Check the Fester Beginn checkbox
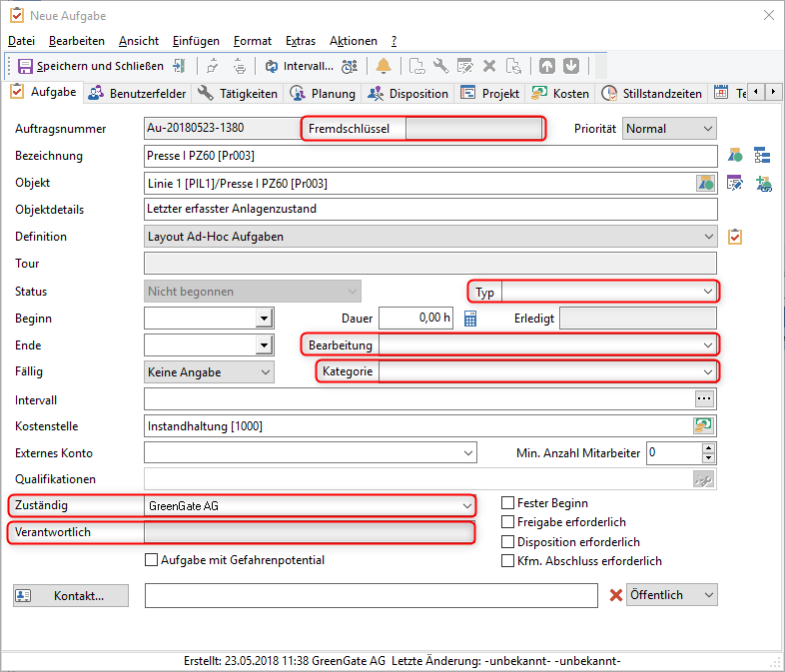 tap(507, 503)
